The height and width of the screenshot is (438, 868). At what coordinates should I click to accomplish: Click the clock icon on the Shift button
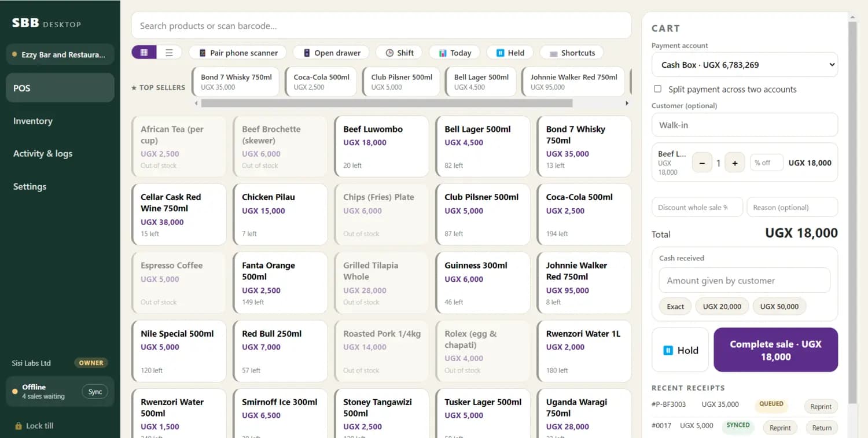pos(389,53)
